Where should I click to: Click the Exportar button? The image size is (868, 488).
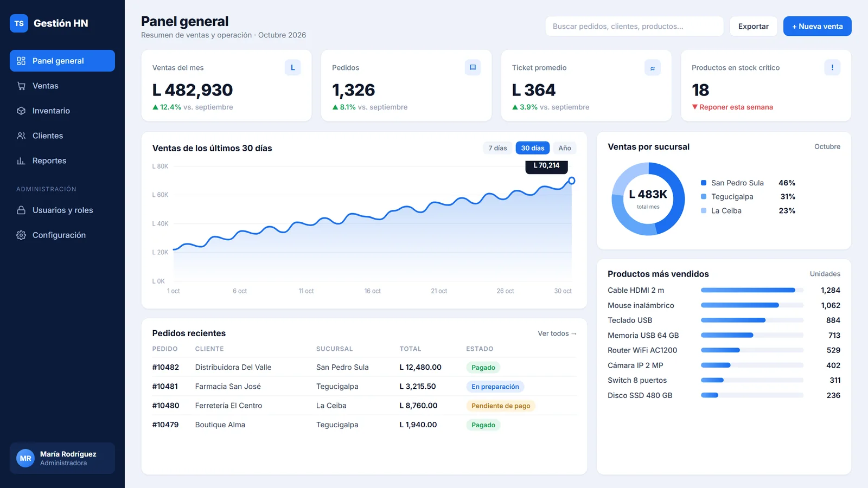point(754,26)
